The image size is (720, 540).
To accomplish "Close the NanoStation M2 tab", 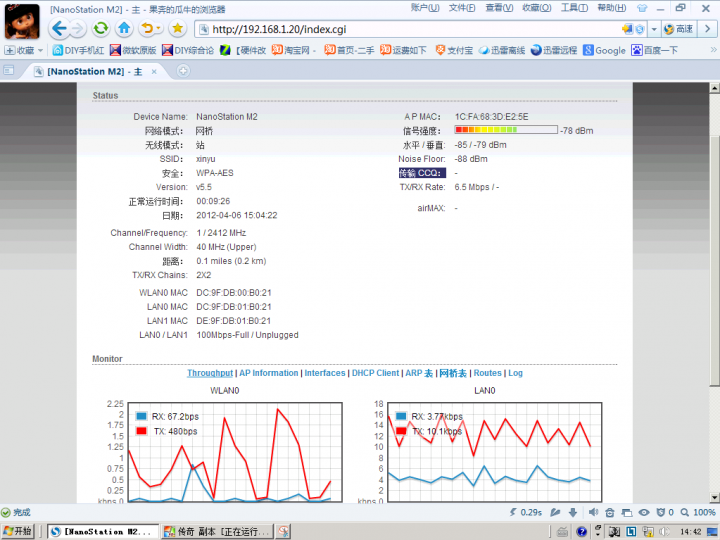I will [154, 72].
